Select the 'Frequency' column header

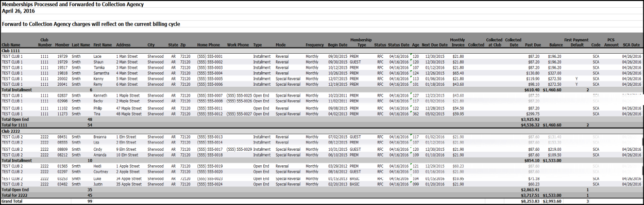click(314, 45)
